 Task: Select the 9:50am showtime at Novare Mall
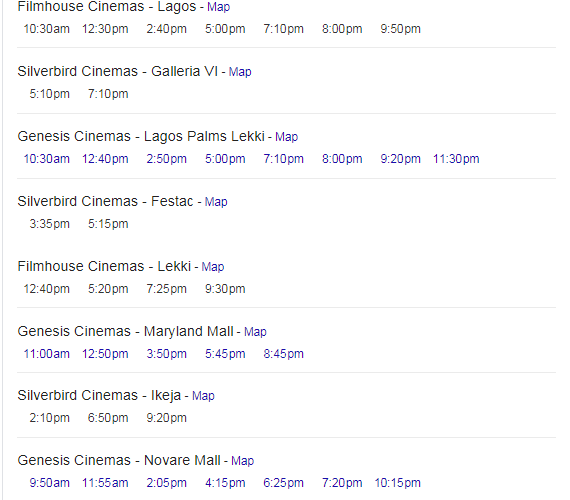coord(49,483)
